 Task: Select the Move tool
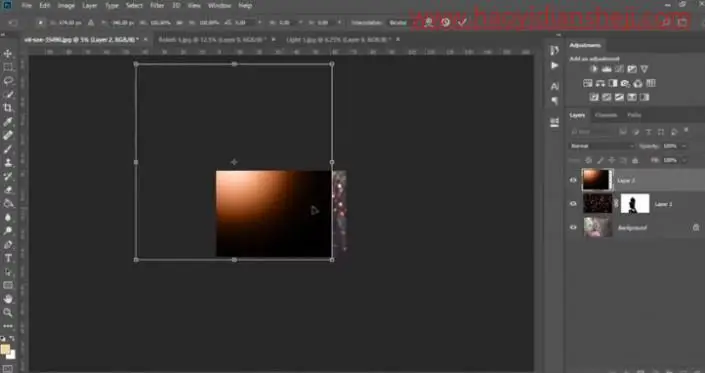tap(8, 54)
